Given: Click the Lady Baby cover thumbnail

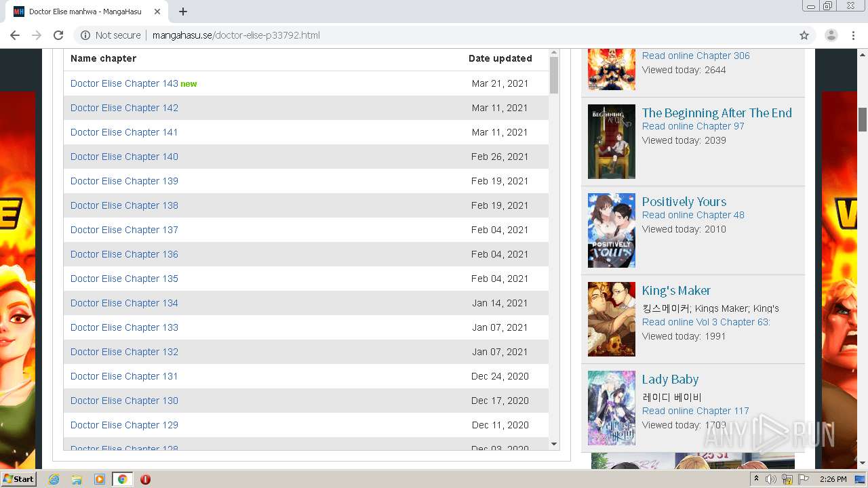Looking at the screenshot, I should pos(612,408).
